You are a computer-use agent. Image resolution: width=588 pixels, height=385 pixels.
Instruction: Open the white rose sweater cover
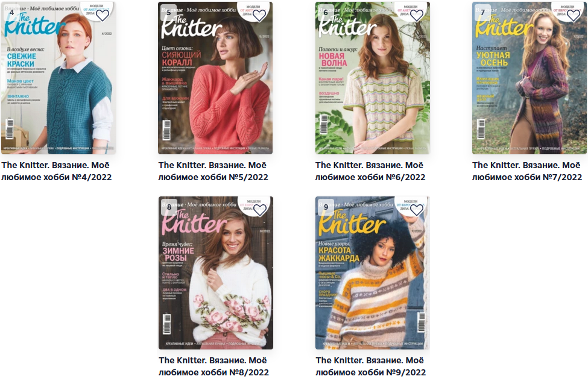216,273
